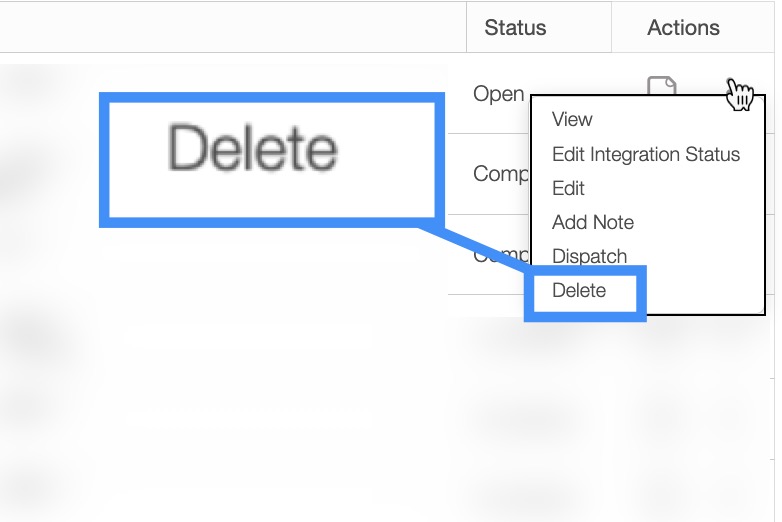
Task: Choose Dispatch from the context menu
Action: [589, 256]
